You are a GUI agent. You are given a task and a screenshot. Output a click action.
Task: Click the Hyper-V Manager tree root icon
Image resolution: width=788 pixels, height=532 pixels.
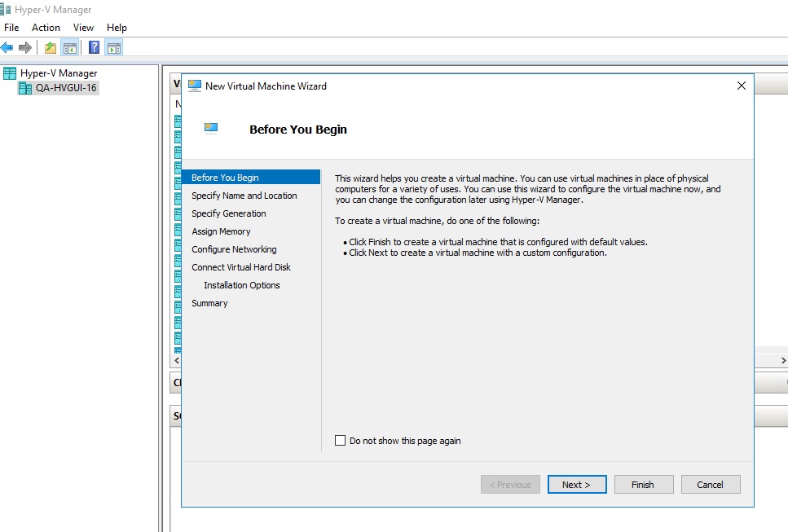tap(10, 73)
